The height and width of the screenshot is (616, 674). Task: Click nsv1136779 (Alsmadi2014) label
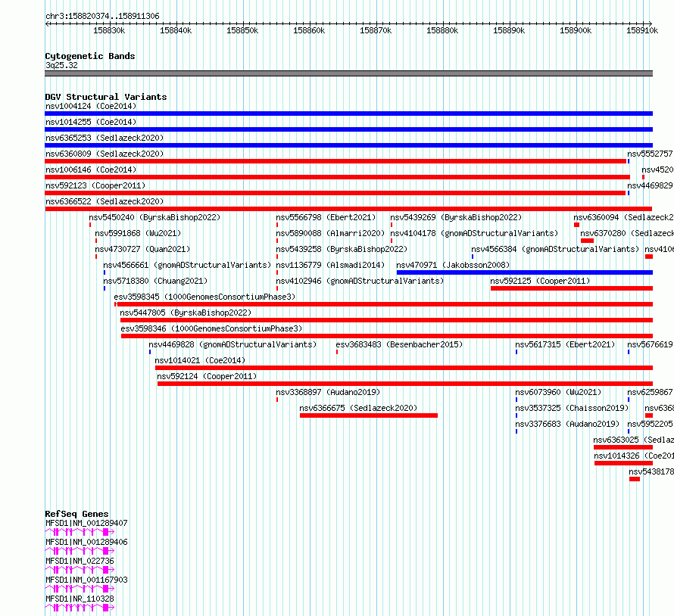pyautogui.click(x=330, y=265)
